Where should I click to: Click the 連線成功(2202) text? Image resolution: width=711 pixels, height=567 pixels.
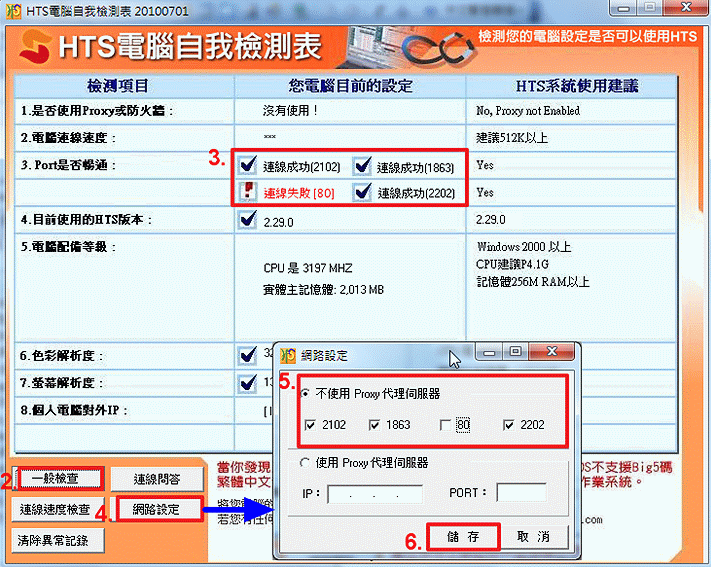tap(416, 194)
